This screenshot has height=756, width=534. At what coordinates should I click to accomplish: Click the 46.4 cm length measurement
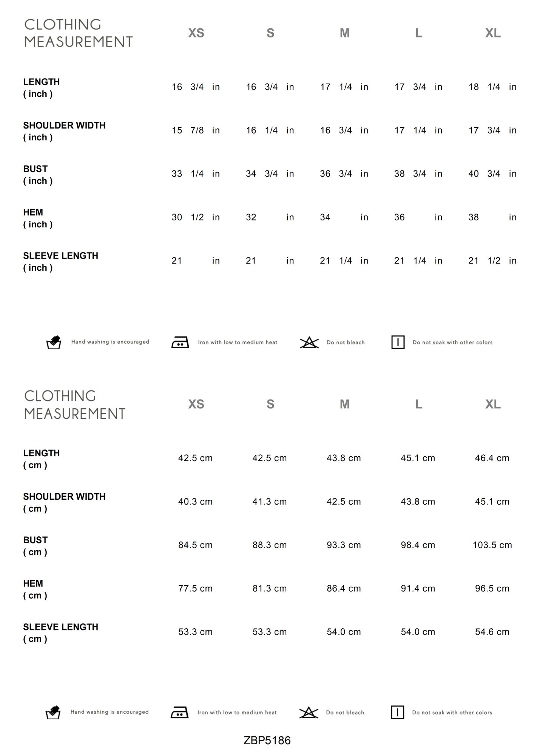pyautogui.click(x=492, y=458)
